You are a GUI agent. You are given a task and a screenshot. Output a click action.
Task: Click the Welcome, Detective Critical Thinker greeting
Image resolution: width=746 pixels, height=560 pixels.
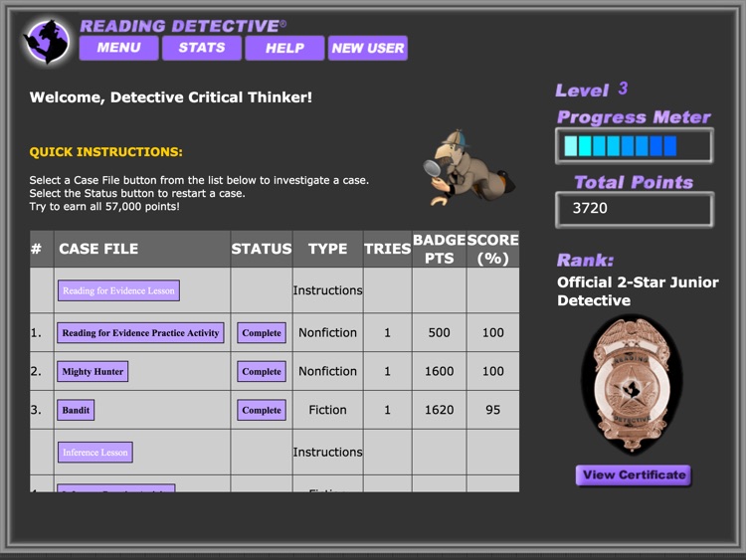(171, 97)
